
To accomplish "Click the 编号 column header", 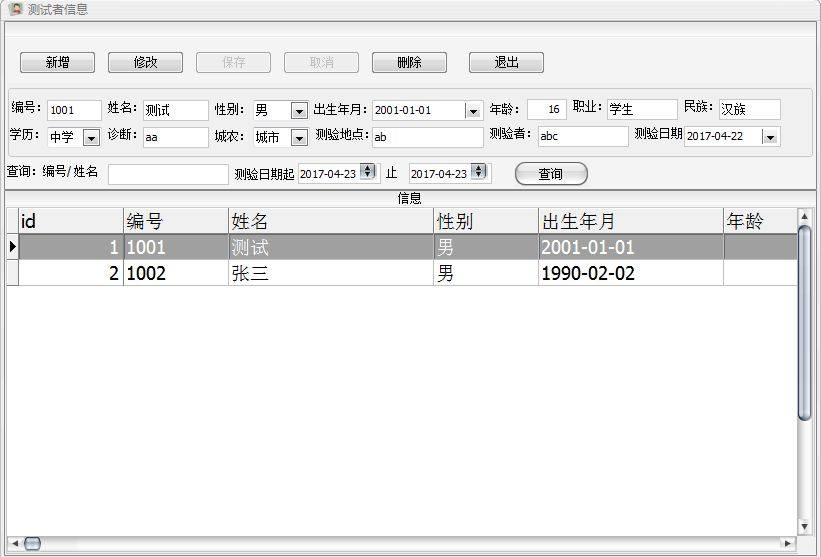I will (x=176, y=221).
